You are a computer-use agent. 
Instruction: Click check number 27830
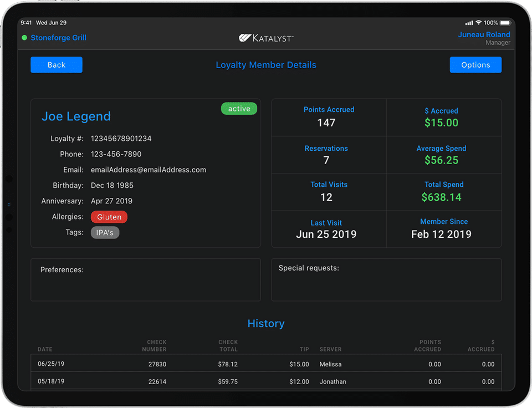click(157, 364)
